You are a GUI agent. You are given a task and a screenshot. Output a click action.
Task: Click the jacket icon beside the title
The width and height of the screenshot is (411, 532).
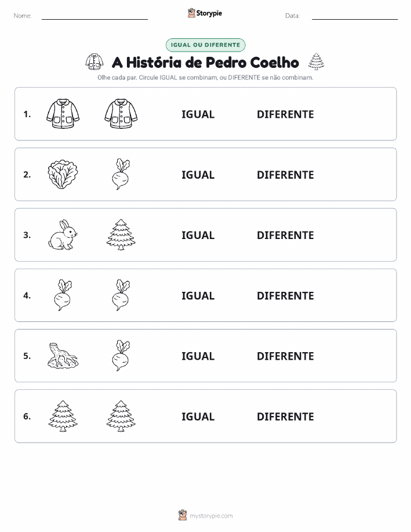(x=94, y=61)
